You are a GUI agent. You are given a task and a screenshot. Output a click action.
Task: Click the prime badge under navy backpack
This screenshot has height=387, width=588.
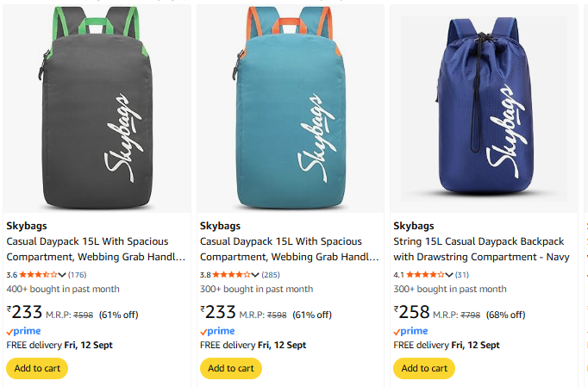410,331
